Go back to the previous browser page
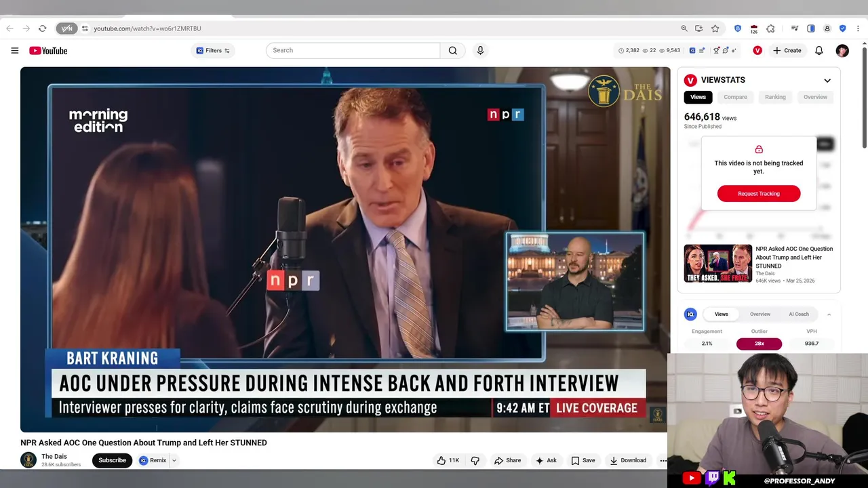 (x=9, y=28)
